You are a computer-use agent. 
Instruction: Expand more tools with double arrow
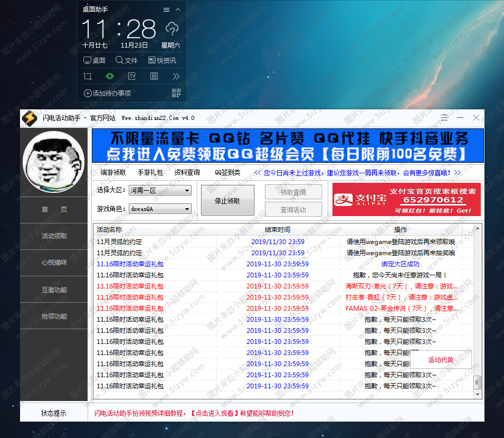(x=176, y=76)
